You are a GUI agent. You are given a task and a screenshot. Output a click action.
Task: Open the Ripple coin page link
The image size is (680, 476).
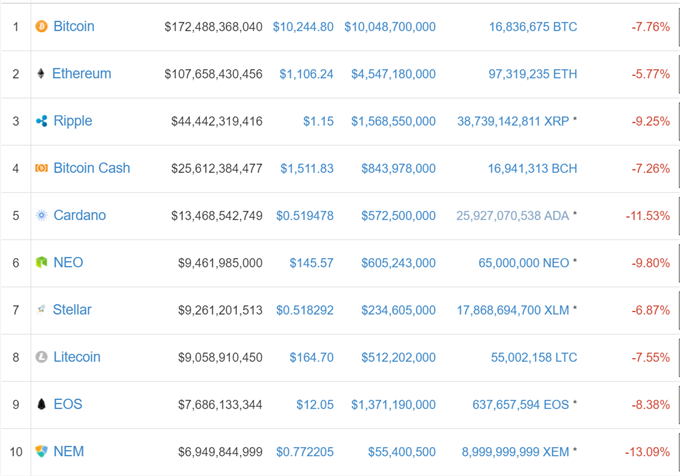[x=73, y=121]
